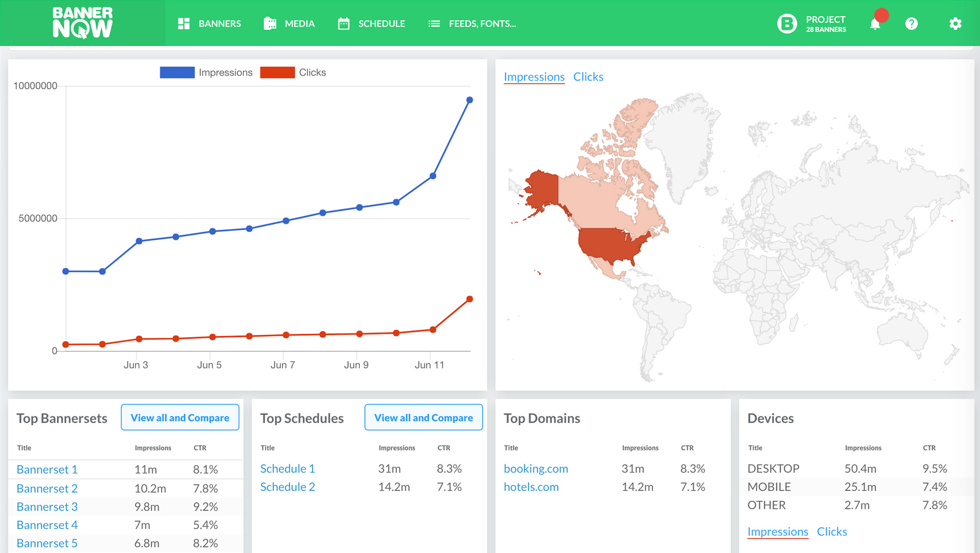Show Clicks in the Devices panel
Screen dimensions: 980x553
click(x=832, y=531)
